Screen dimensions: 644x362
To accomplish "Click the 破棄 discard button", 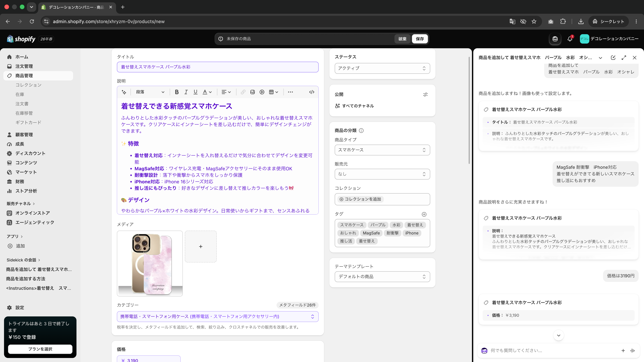I will [x=402, y=39].
